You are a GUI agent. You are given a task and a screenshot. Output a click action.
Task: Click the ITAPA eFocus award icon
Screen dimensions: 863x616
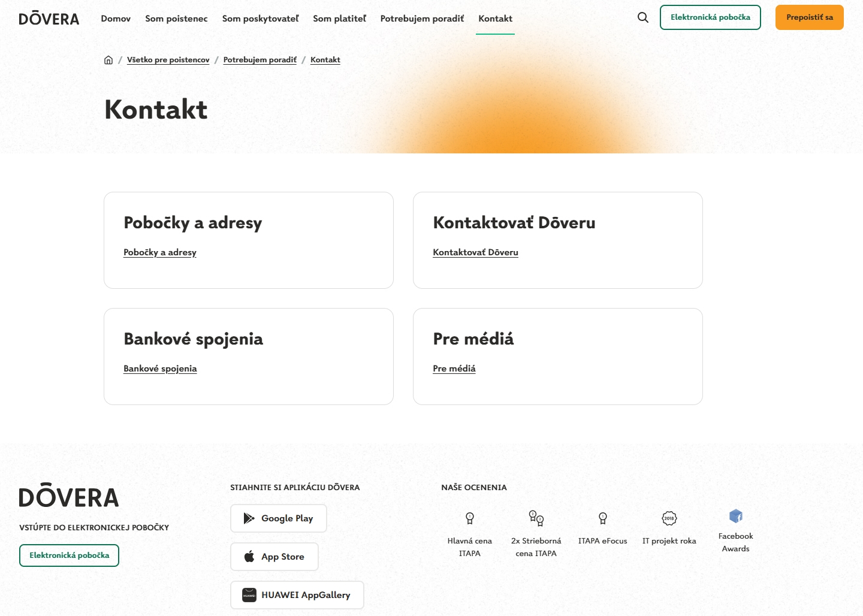[602, 518]
